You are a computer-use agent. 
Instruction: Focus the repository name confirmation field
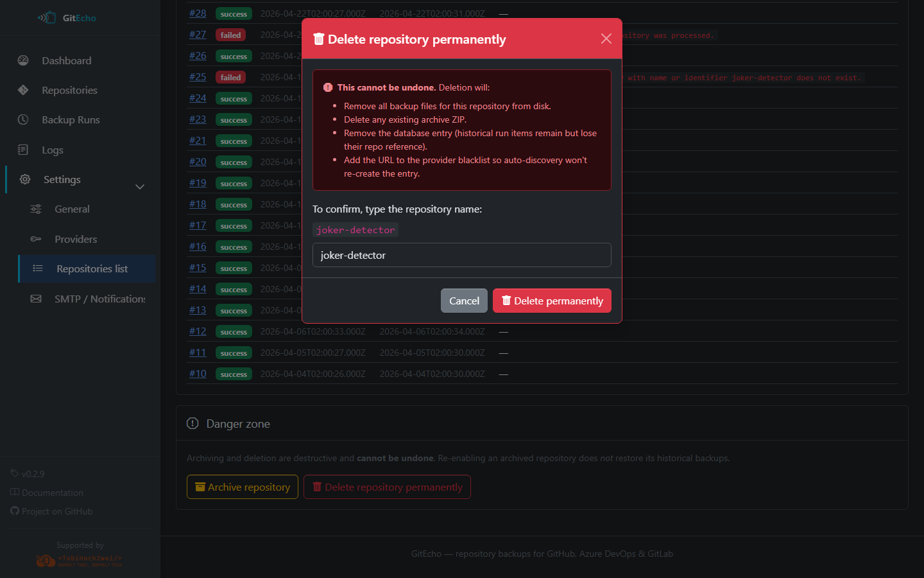461,255
